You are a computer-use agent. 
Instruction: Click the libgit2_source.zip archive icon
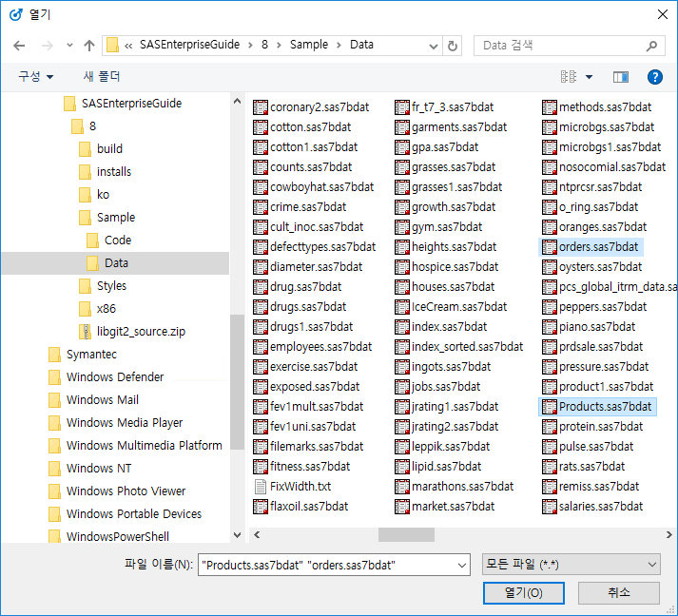87,331
